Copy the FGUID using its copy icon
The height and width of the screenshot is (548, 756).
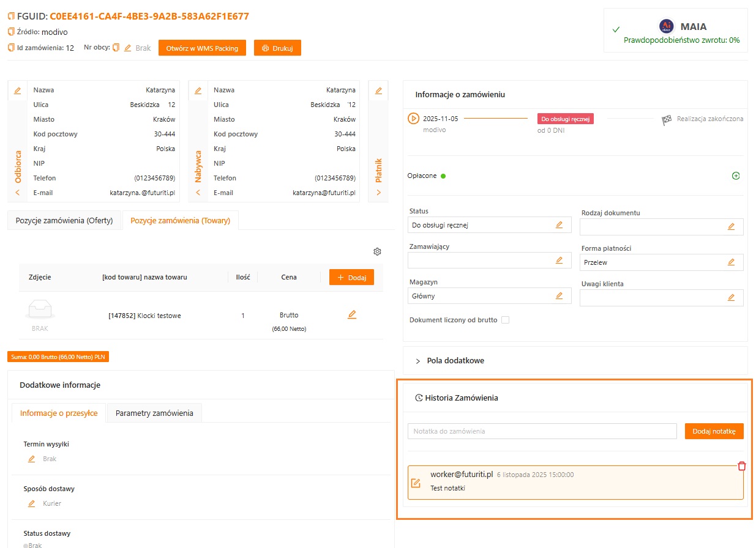(11, 16)
